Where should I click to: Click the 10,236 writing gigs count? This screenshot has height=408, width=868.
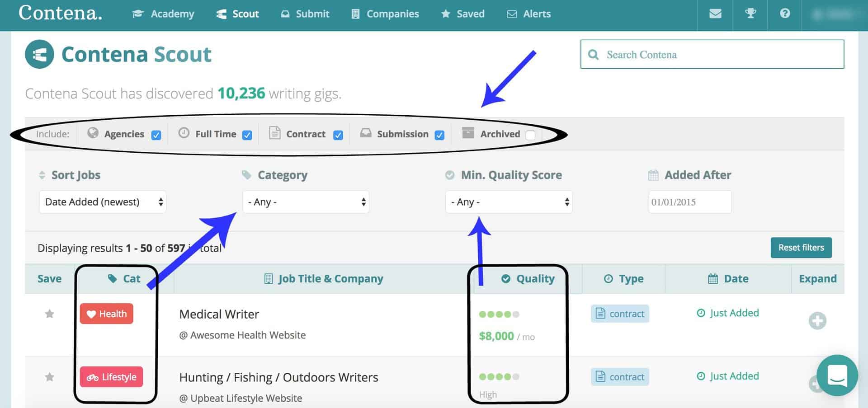coord(241,93)
